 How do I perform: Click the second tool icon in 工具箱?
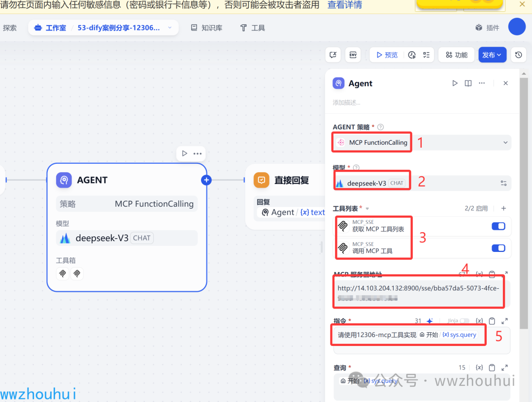(x=77, y=274)
